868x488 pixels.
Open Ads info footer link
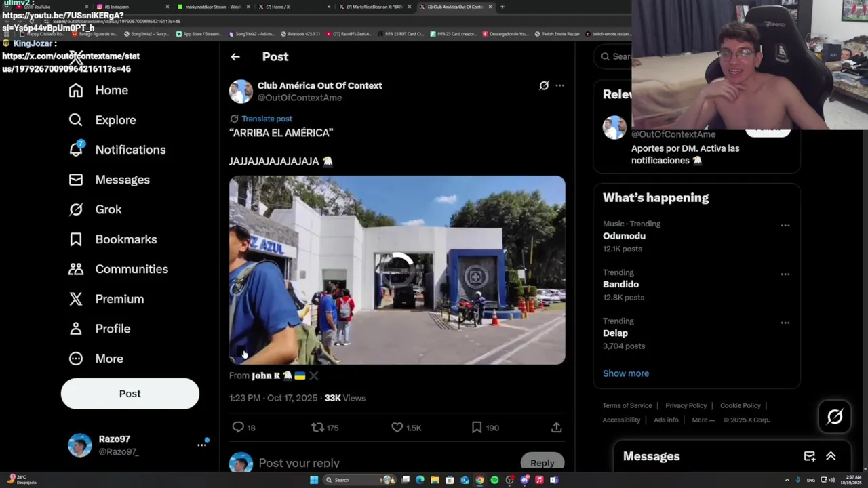666,420
